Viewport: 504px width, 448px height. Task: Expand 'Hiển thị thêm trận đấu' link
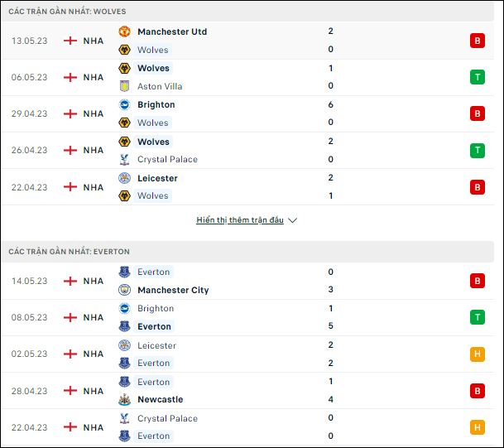(x=240, y=220)
